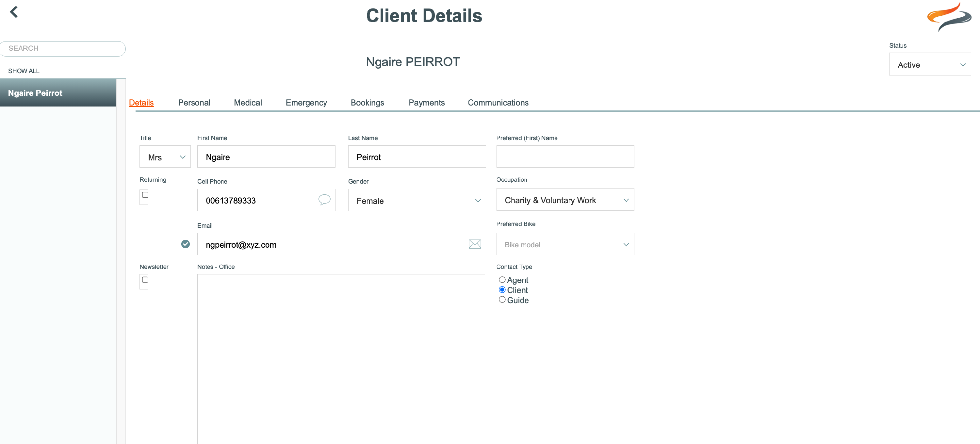Toggle the Returning checkbox

coord(145,195)
